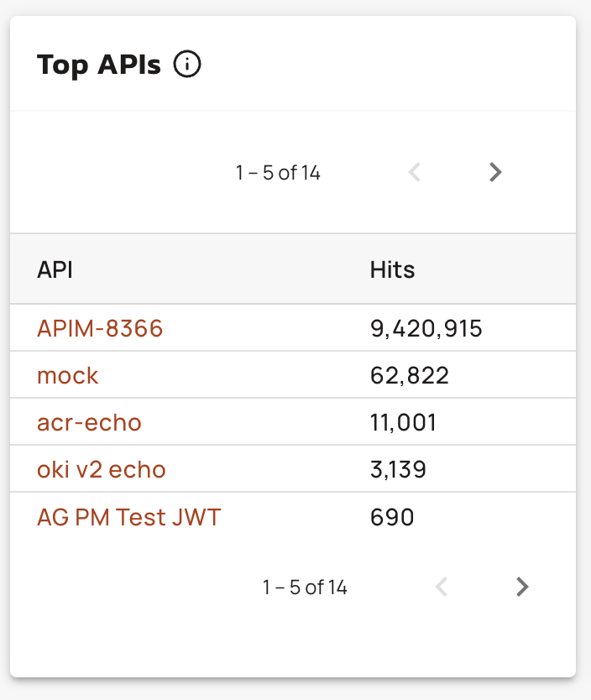The width and height of the screenshot is (591, 700).
Task: Click the top previous page chevron
Action: coord(414,172)
